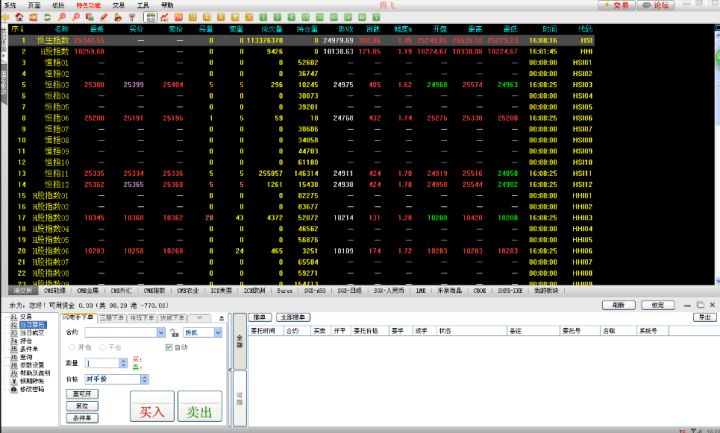Open the 交易 menu in menu bar

tap(118, 5)
